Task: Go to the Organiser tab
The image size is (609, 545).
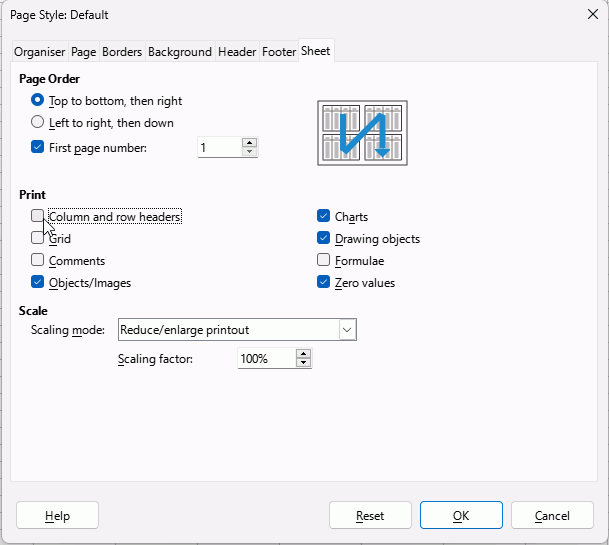Action: click(x=40, y=52)
